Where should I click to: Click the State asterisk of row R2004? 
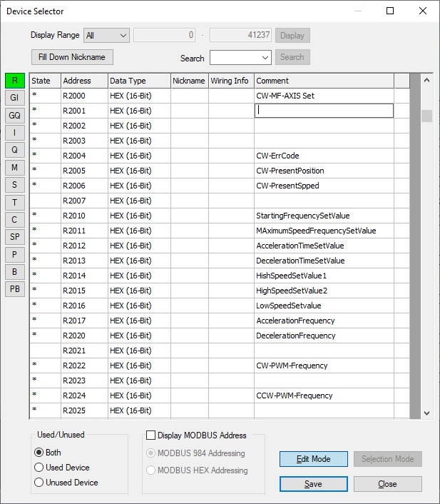coord(35,155)
